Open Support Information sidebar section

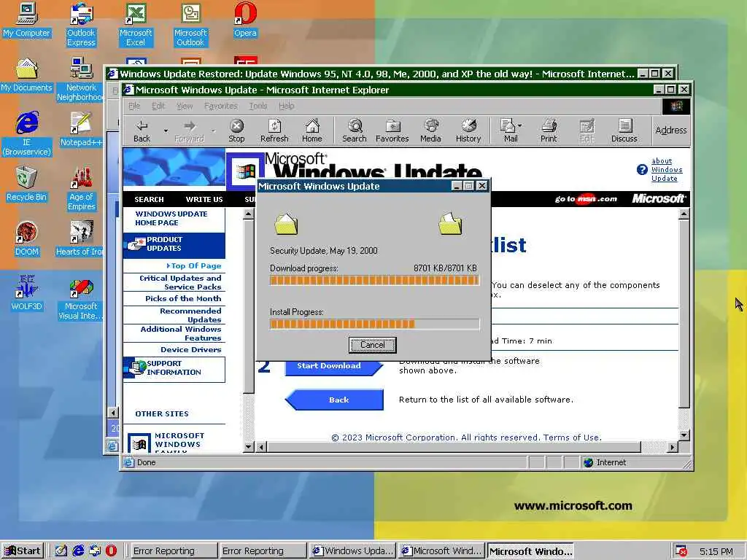(174, 368)
